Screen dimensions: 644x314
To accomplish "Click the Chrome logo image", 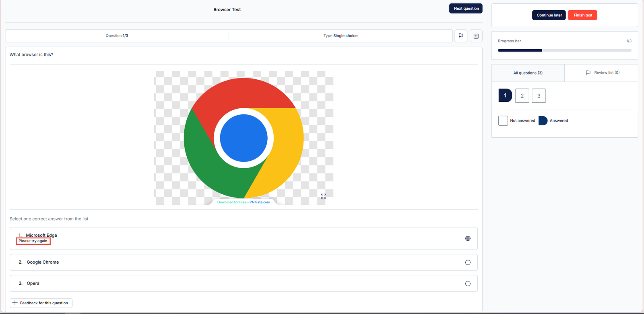I will pyautogui.click(x=244, y=138).
